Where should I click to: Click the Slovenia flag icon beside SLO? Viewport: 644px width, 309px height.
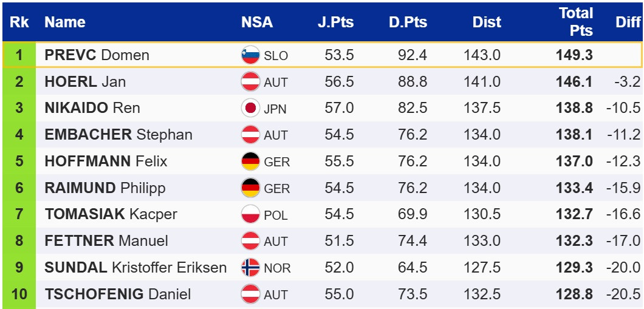click(250, 55)
